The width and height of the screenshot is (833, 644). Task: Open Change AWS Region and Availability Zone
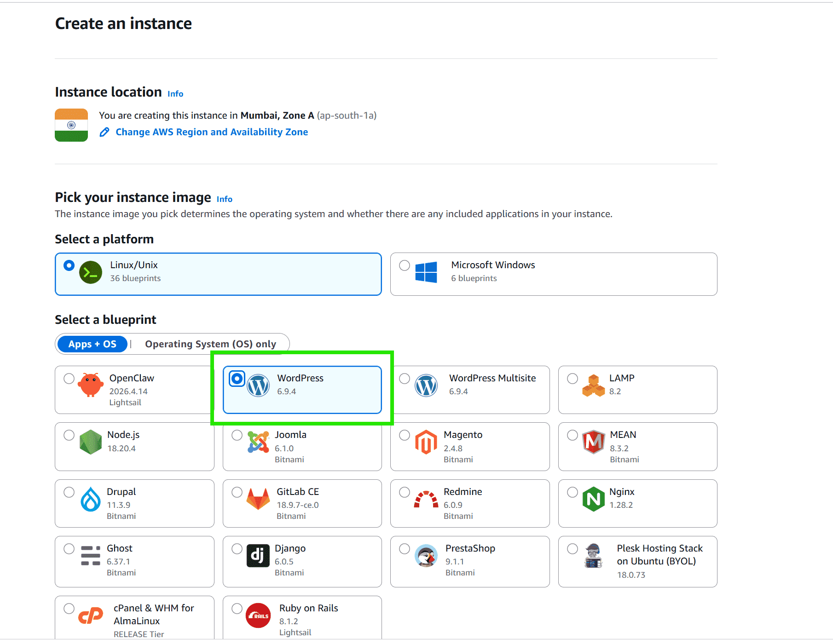pos(212,132)
